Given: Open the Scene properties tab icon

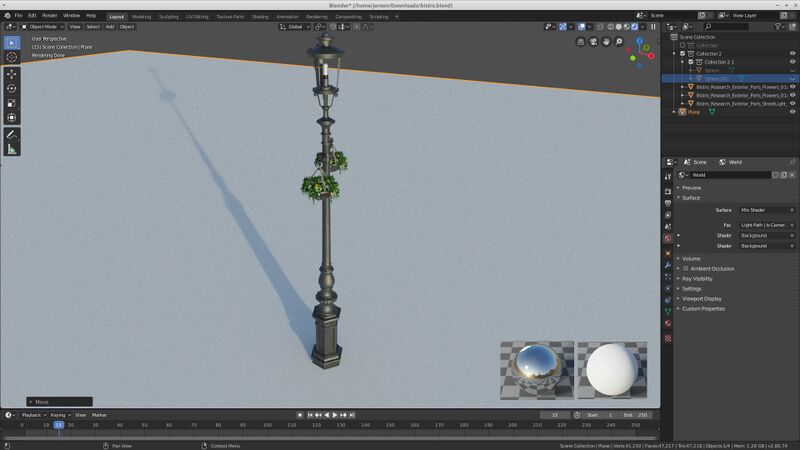Looking at the screenshot, I should 668,227.
